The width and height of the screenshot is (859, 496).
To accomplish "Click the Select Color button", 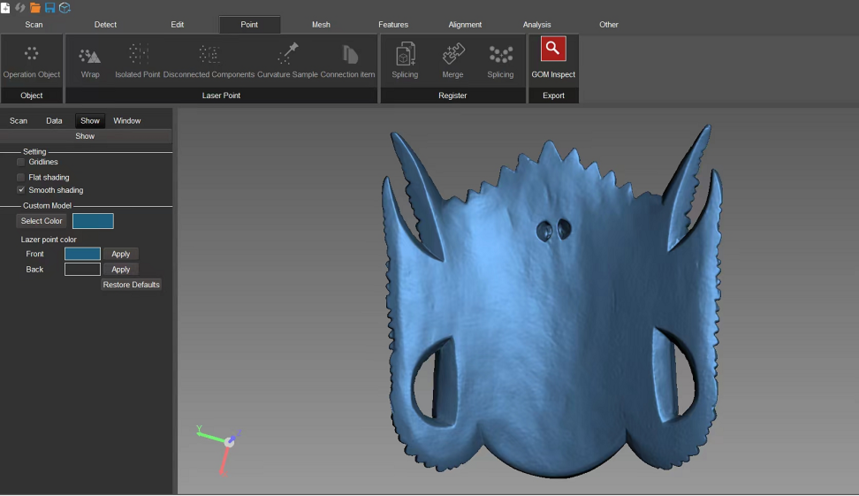I will pos(41,221).
